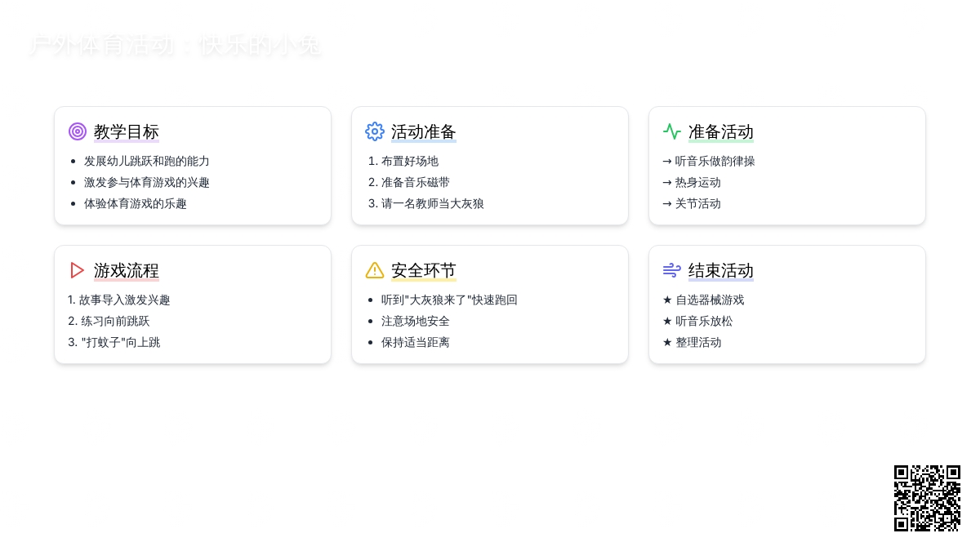This screenshot has height=551, width=980.
Task: Click list item 准备音乐磁带
Action: pos(416,183)
